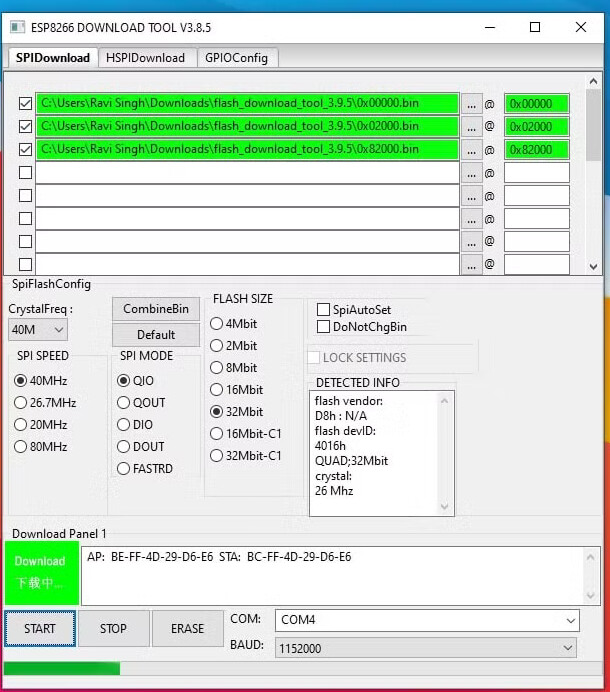Screen dimensions: 610x692
Task: Select 20MHz SPI speed
Action: pos(20,425)
